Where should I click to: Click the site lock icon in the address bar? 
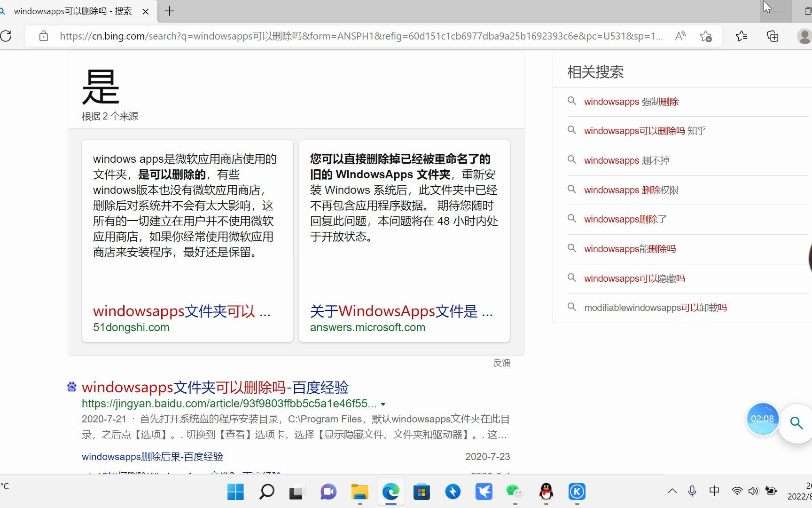coord(43,36)
